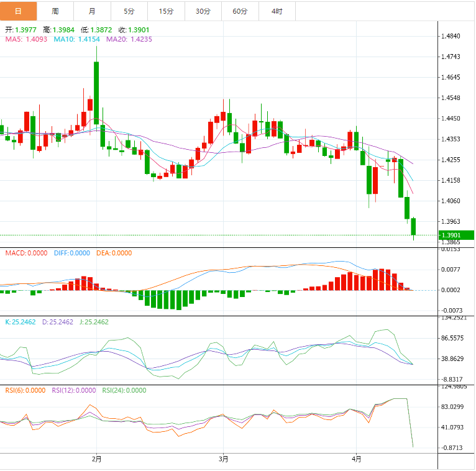Click the MA20: 1.4235 indicator label
The width and height of the screenshot is (476, 471).
pyautogui.click(x=129, y=39)
